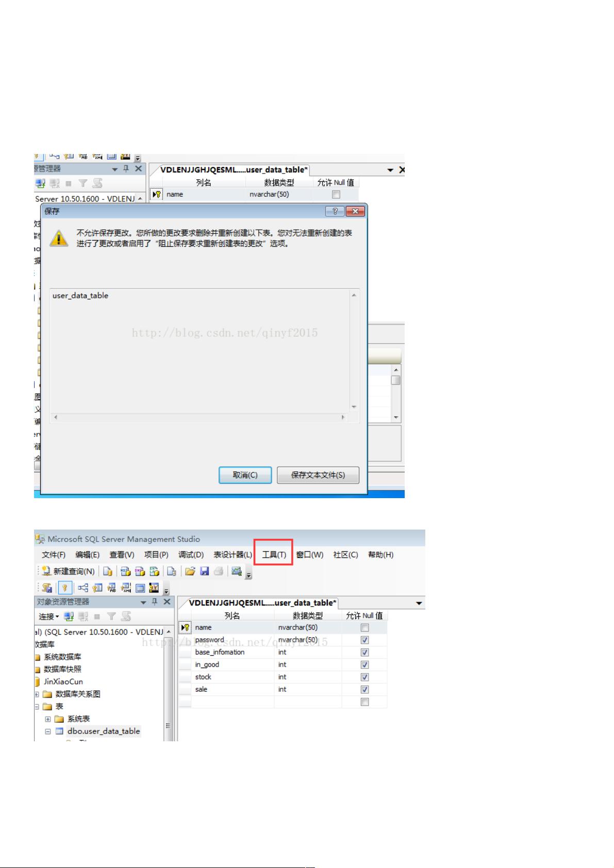Click the 保存文本文件(S) button

318,475
